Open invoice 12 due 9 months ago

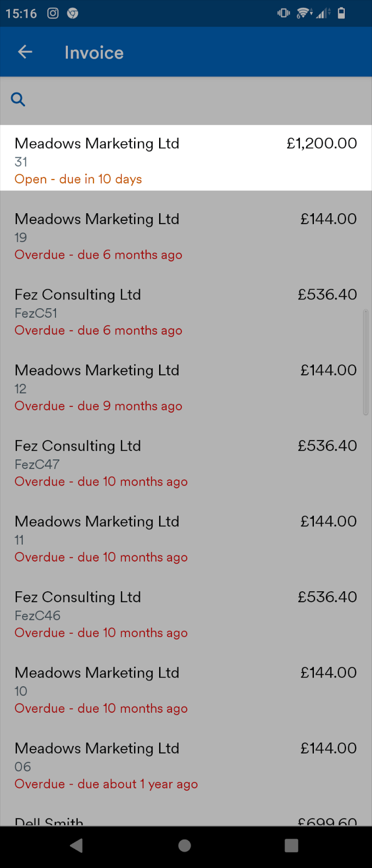(x=186, y=387)
